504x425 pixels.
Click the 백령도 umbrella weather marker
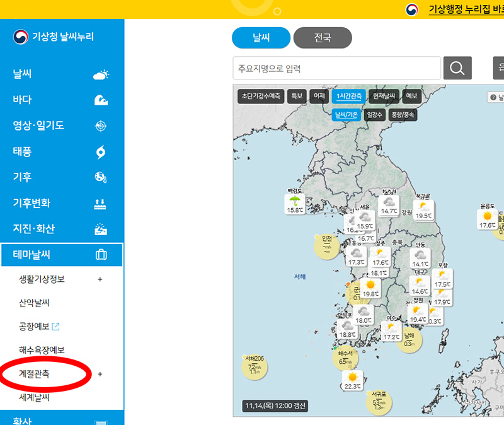click(295, 204)
